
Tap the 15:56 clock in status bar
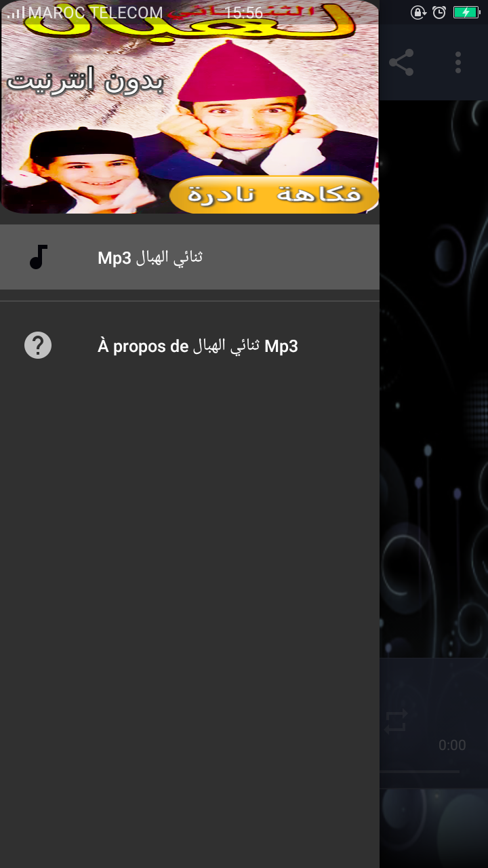pyautogui.click(x=243, y=12)
